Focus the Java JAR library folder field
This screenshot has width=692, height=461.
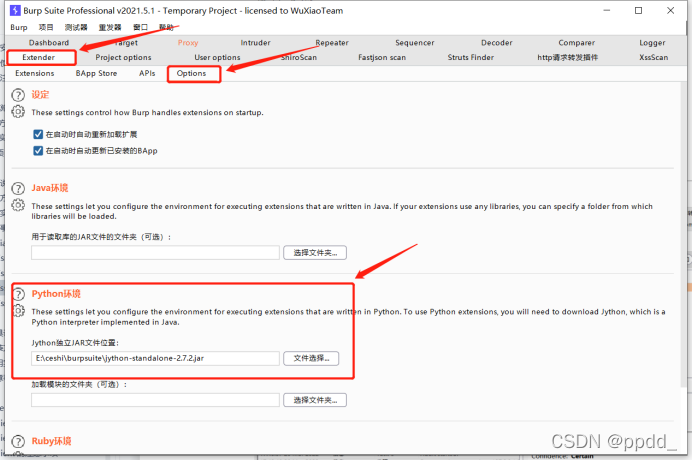point(155,253)
